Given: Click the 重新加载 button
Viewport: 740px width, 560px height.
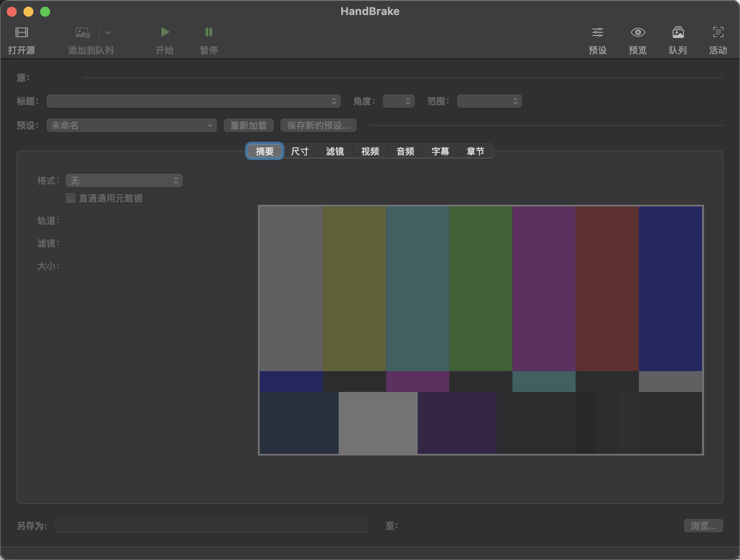Looking at the screenshot, I should pos(248,125).
